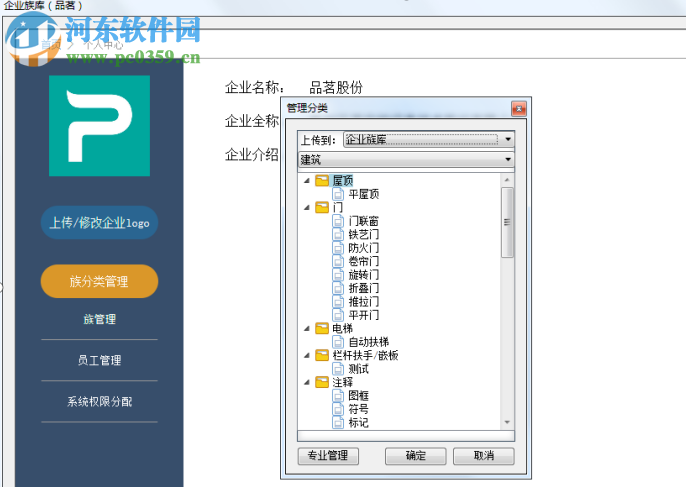Collapse the 注释 tree node
The height and width of the screenshot is (487, 686).
pos(307,382)
